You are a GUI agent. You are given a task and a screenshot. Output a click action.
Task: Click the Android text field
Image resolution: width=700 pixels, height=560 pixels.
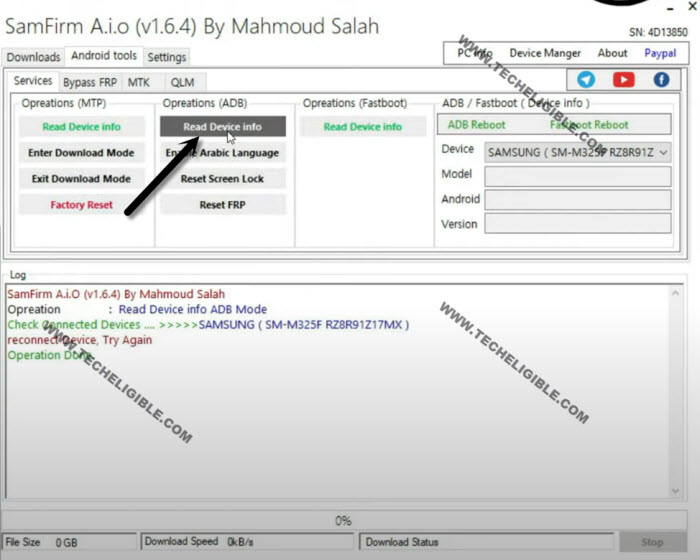coord(578,200)
